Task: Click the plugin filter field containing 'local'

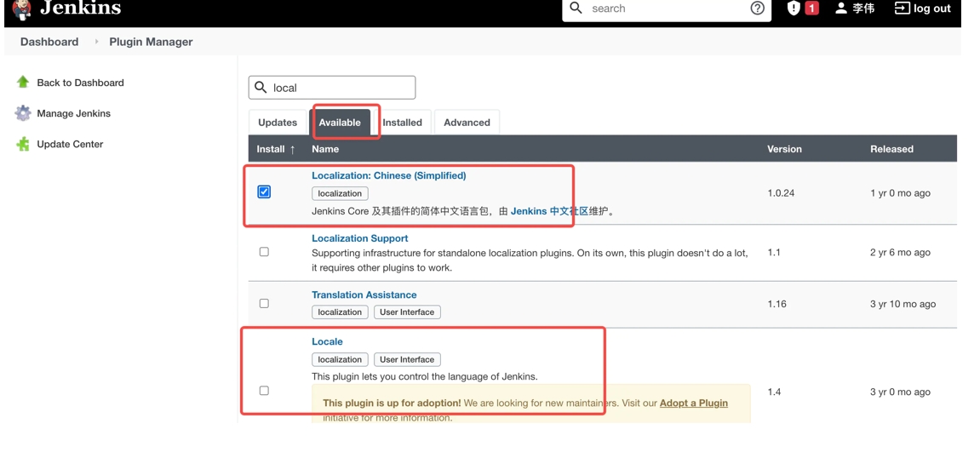Action: coord(341,88)
